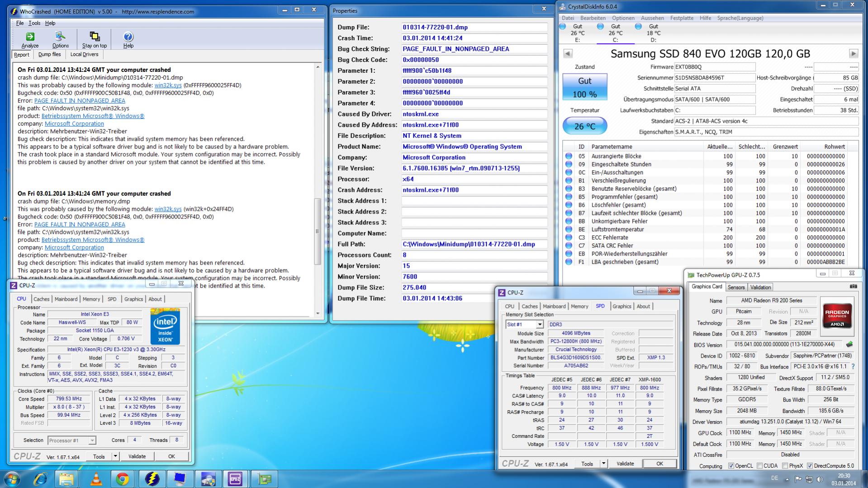Launch Internet Explorer from the taskbar
The image size is (868, 488).
click(40, 479)
